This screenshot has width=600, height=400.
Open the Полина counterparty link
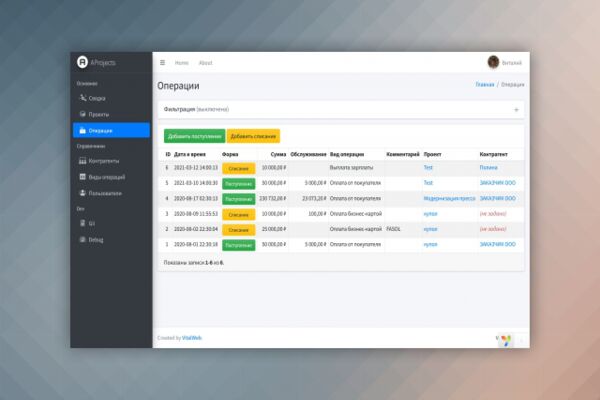click(489, 168)
